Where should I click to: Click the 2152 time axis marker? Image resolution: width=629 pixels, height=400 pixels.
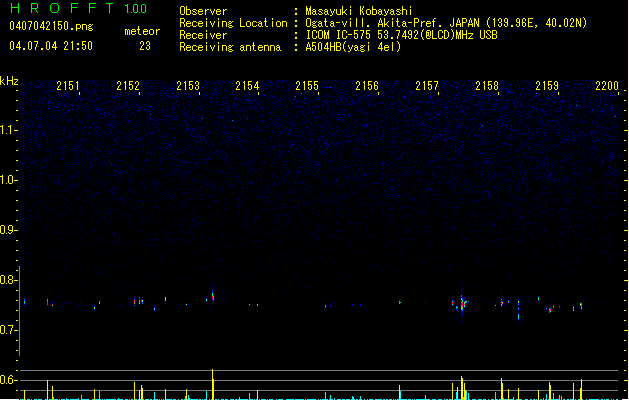[128, 86]
